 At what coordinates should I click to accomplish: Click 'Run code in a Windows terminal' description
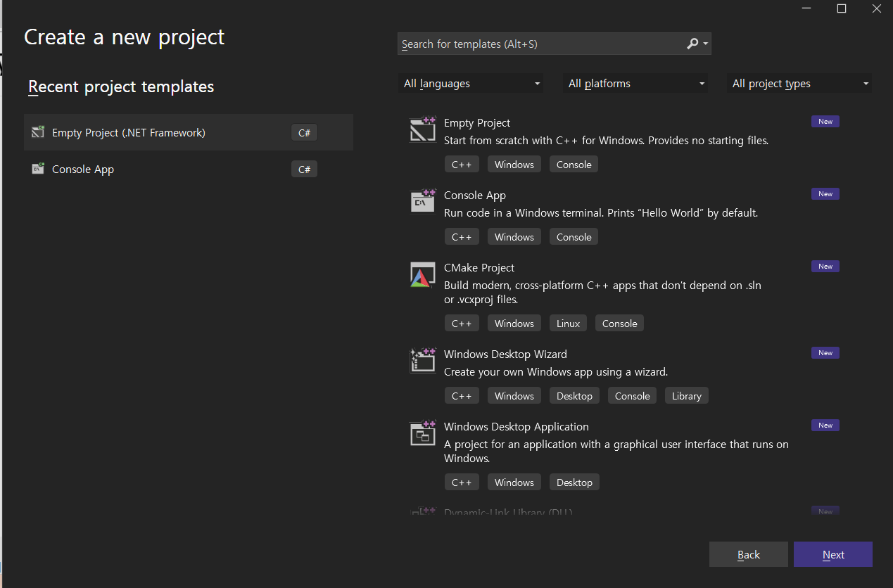coord(601,212)
